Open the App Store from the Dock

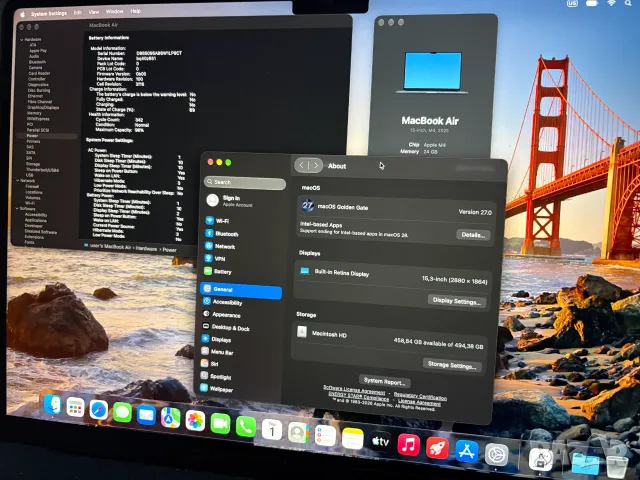click(467, 451)
